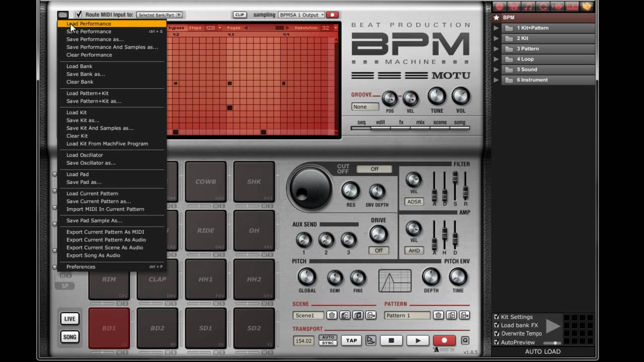Select the music note browser icon
The image size is (644, 362).
click(x=528, y=7)
